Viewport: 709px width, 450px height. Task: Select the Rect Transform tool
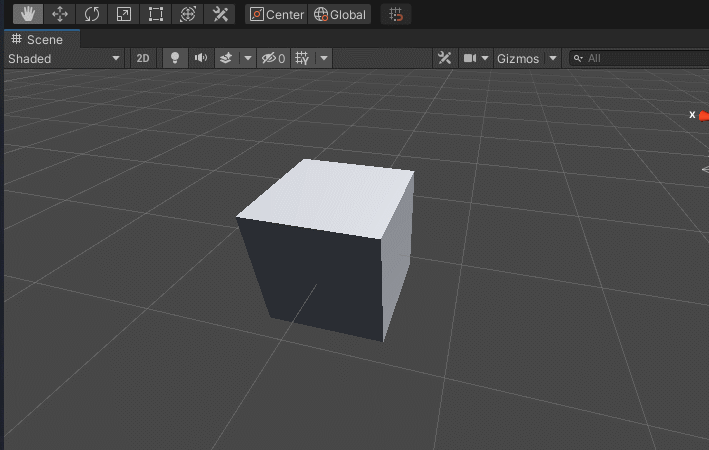point(156,14)
